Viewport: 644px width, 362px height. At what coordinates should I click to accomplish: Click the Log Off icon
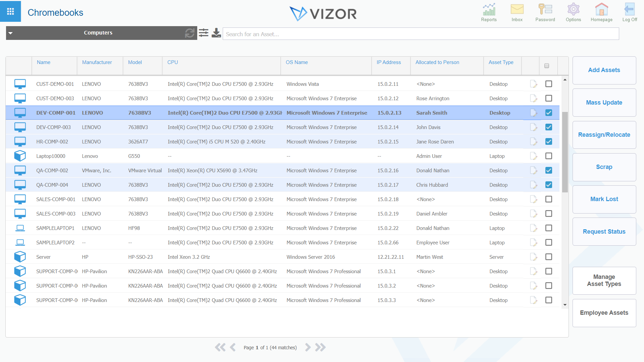629,12
